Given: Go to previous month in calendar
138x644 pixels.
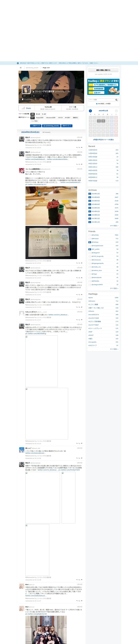Looking at the screenshot, I should point(90,111).
